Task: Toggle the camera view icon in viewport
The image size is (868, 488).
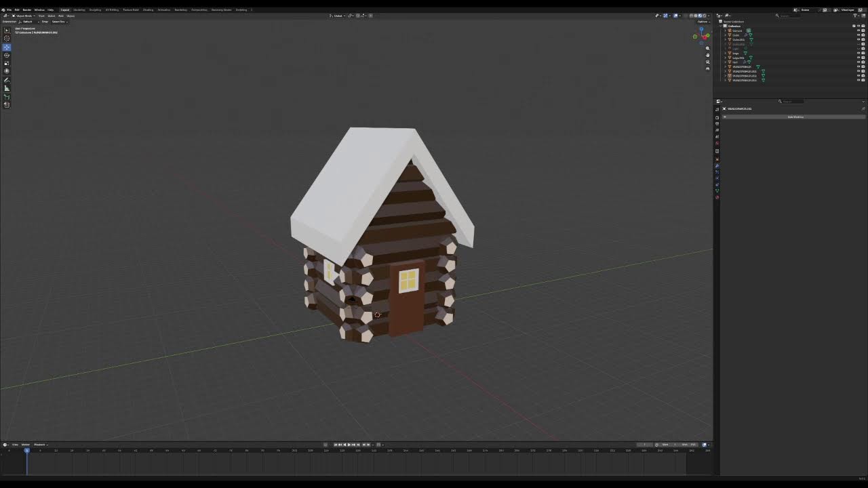Action: point(707,62)
